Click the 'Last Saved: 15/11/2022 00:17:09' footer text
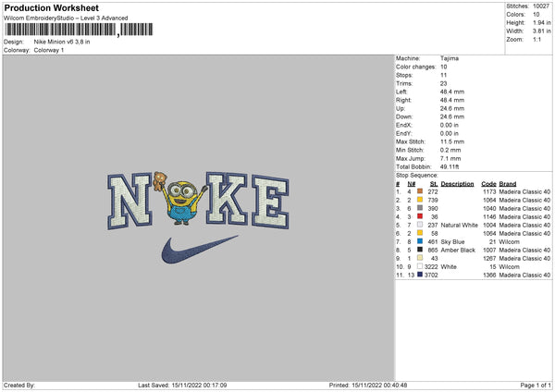 182,386
